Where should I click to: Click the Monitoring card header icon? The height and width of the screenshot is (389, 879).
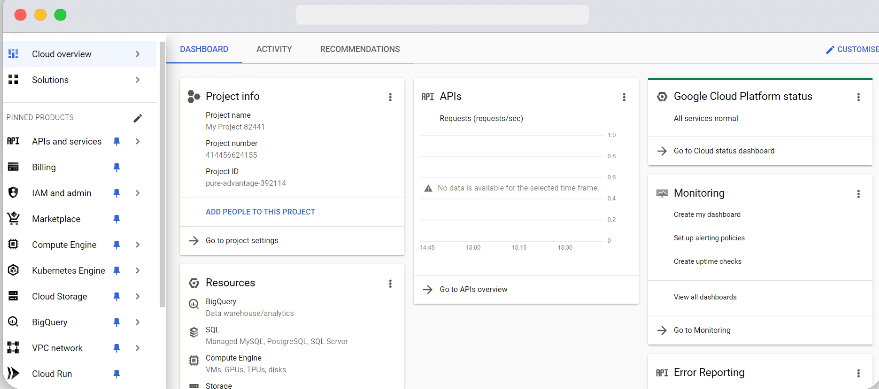tap(662, 193)
